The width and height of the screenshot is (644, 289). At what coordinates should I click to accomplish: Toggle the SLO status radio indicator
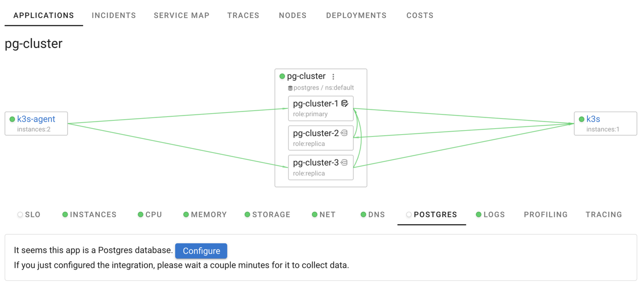(20, 214)
